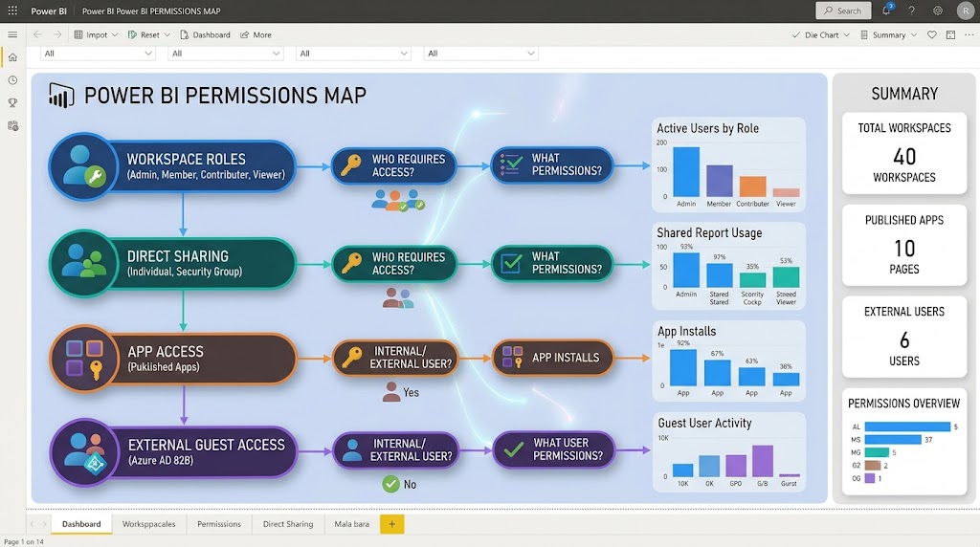Click the What User Permissions node
Image resolution: width=980 pixels, height=547 pixels.
coord(554,449)
